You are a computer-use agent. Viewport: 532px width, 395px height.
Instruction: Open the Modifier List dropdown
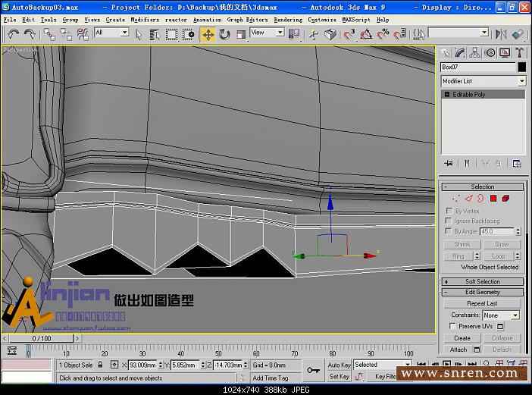(483, 81)
